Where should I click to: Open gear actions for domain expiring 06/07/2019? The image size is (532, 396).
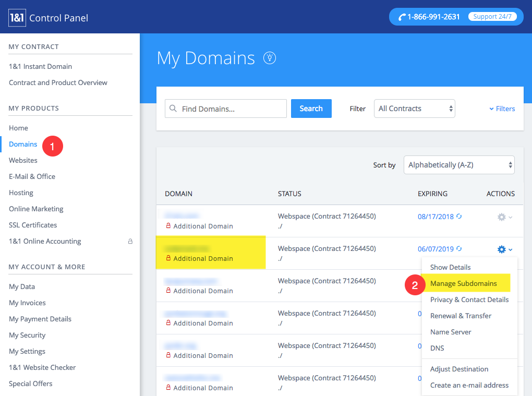[501, 249]
